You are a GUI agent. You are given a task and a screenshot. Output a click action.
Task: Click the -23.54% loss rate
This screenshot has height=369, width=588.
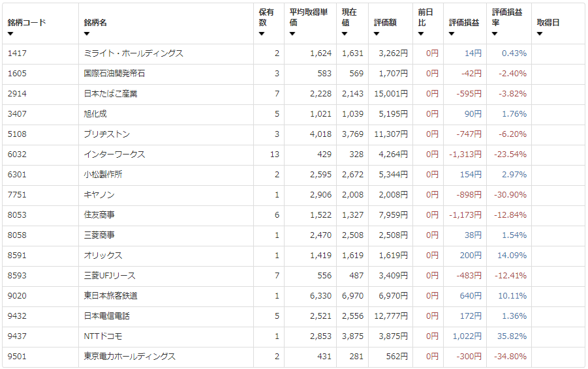[510, 155]
